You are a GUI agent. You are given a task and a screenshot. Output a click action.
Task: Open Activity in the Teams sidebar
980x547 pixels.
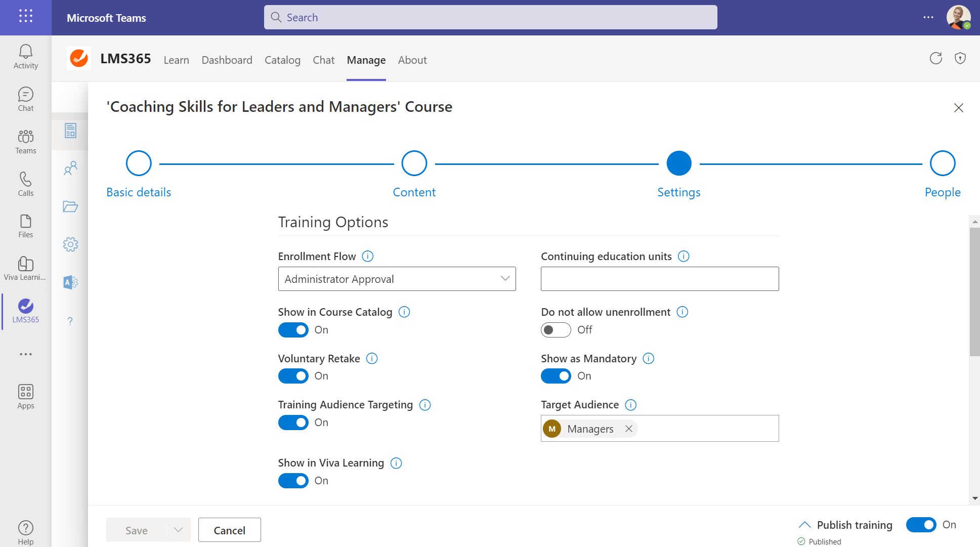(x=26, y=57)
